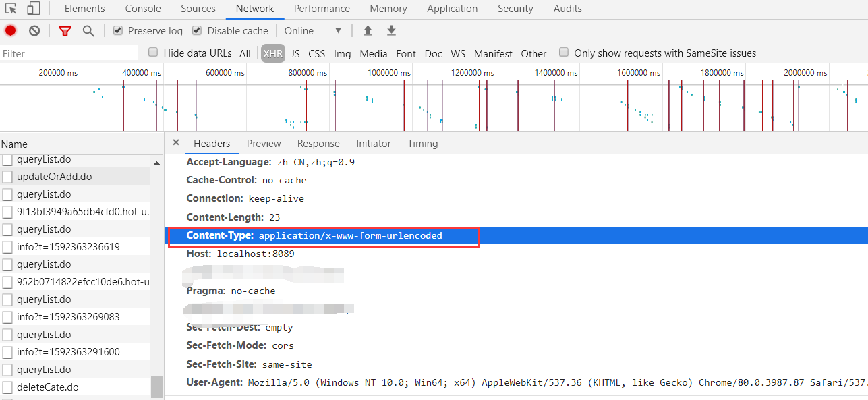Filter requests by Doc type
Viewport: 868px width, 400px height.
point(434,53)
